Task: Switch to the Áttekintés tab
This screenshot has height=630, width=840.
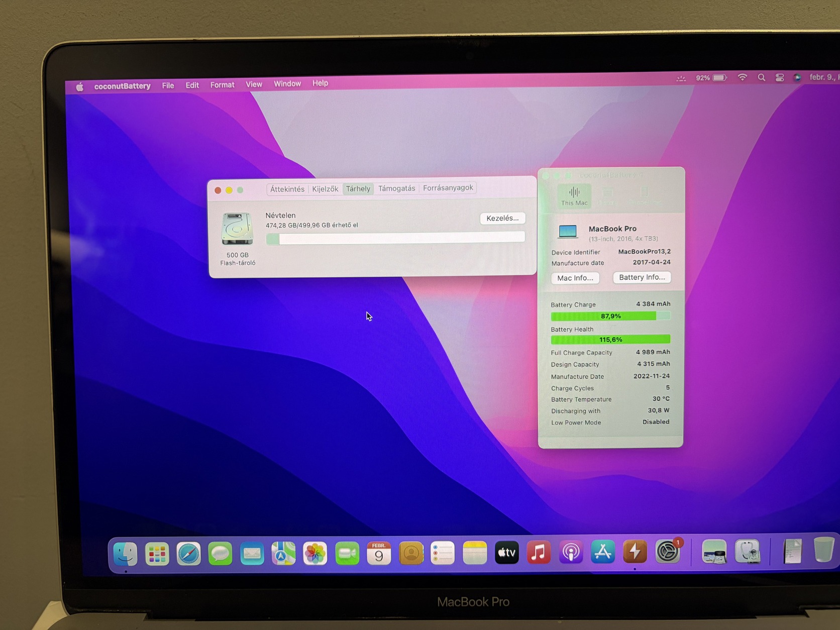Action: tap(287, 189)
